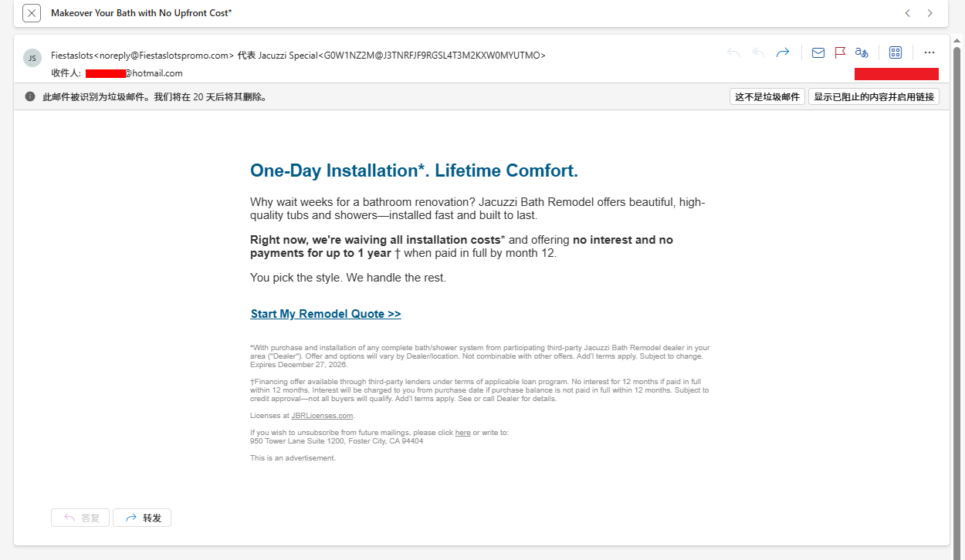
Task: Click the dimmed reply arrow in the header toolbar
Action: (x=733, y=52)
